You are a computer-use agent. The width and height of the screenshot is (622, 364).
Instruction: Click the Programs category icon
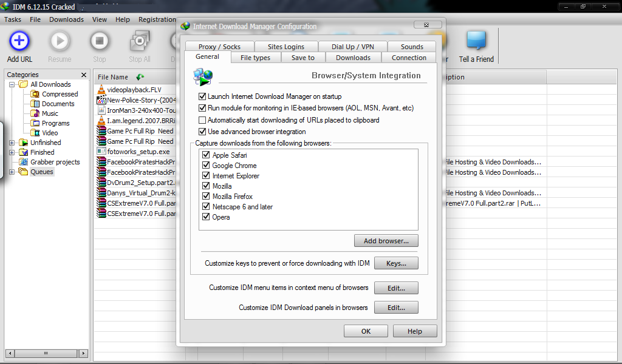pos(35,123)
